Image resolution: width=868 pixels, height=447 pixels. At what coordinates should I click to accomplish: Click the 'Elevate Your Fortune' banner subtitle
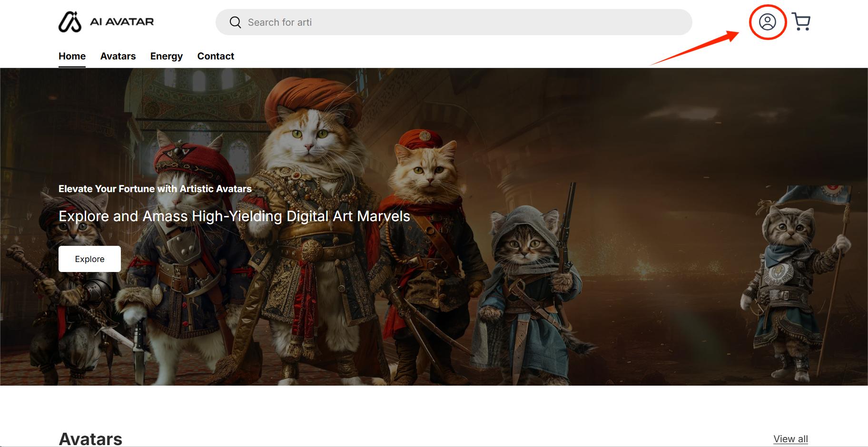(155, 189)
